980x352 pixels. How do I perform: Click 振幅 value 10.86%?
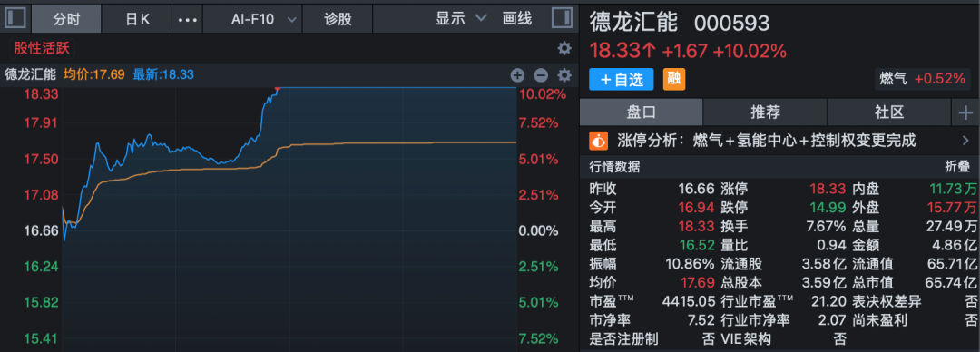coord(690,264)
